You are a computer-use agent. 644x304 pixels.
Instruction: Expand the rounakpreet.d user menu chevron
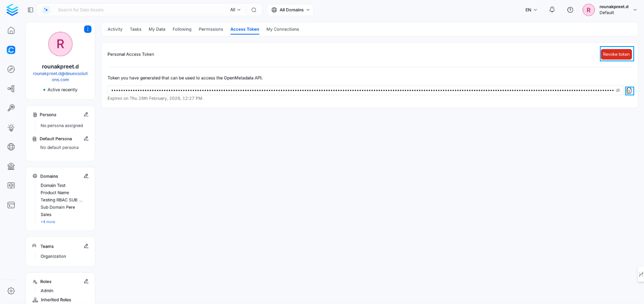(635, 10)
